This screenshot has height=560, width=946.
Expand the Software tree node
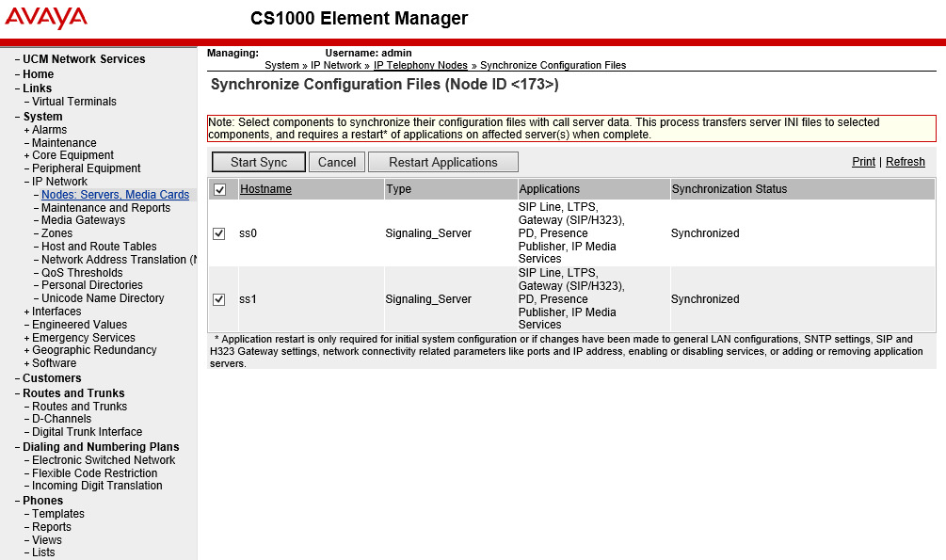26,363
